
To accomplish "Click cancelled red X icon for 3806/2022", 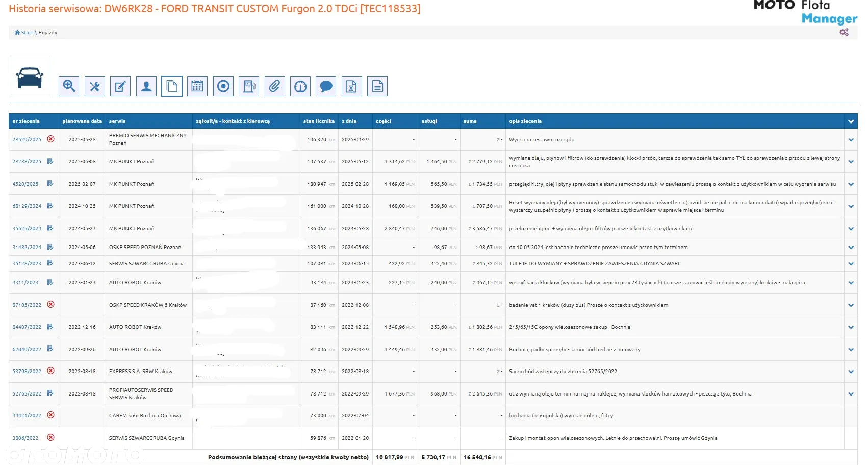I will coord(50,437).
